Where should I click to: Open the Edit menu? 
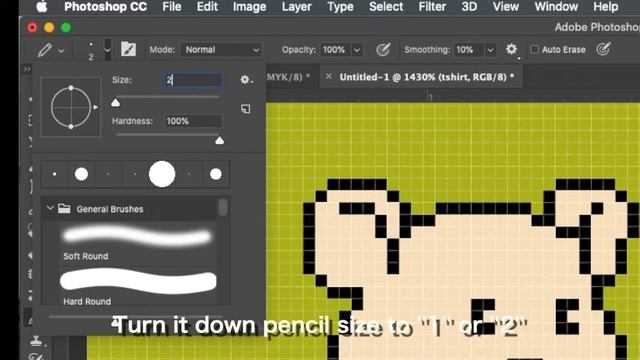[x=207, y=7]
